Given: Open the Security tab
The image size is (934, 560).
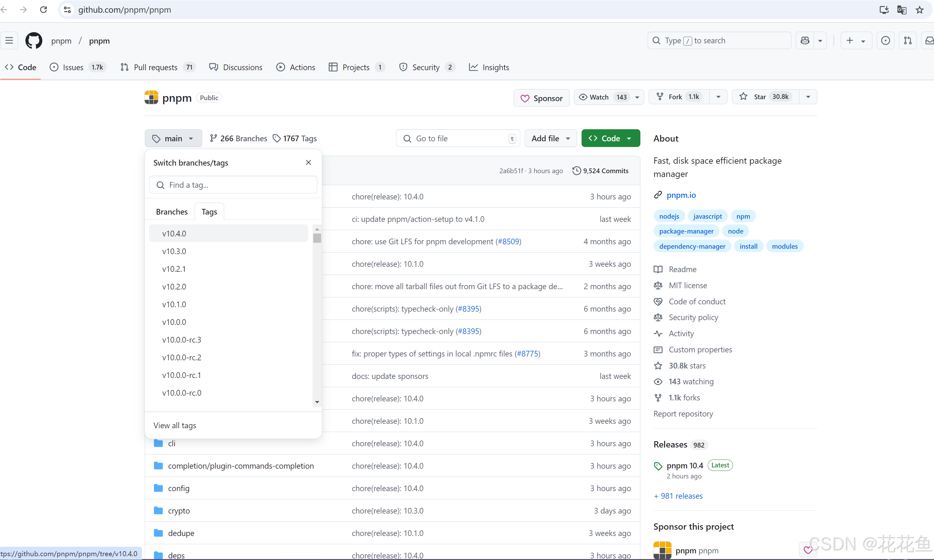Looking at the screenshot, I should [x=427, y=67].
